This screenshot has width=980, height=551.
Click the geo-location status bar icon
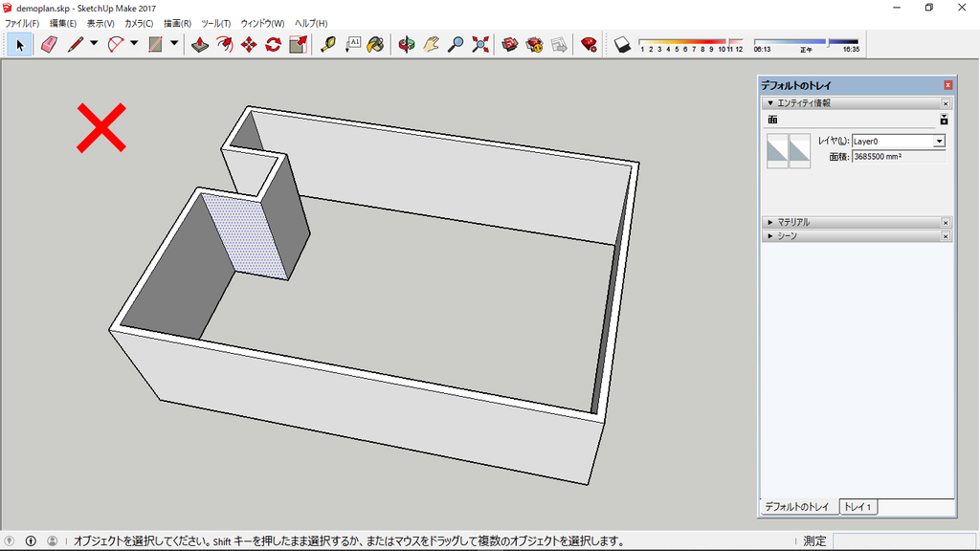10,541
